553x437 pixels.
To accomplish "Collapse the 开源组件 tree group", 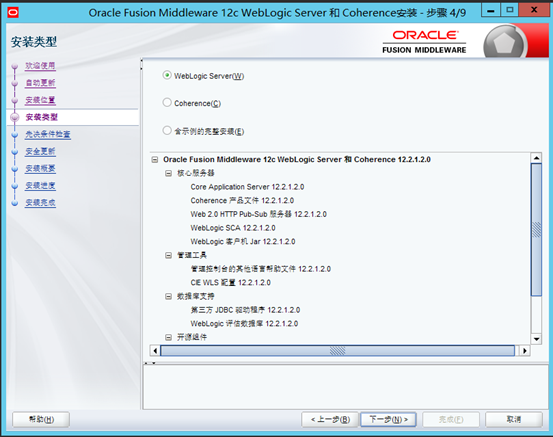I will point(169,338).
